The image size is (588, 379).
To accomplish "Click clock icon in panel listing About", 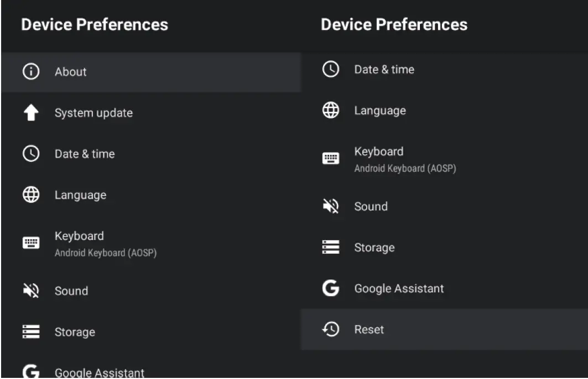I will click(x=30, y=154).
